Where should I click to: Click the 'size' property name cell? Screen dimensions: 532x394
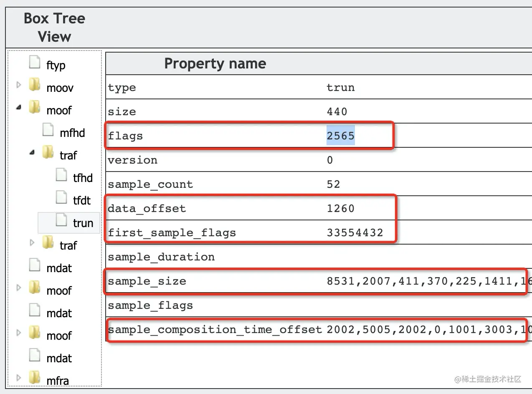(122, 112)
